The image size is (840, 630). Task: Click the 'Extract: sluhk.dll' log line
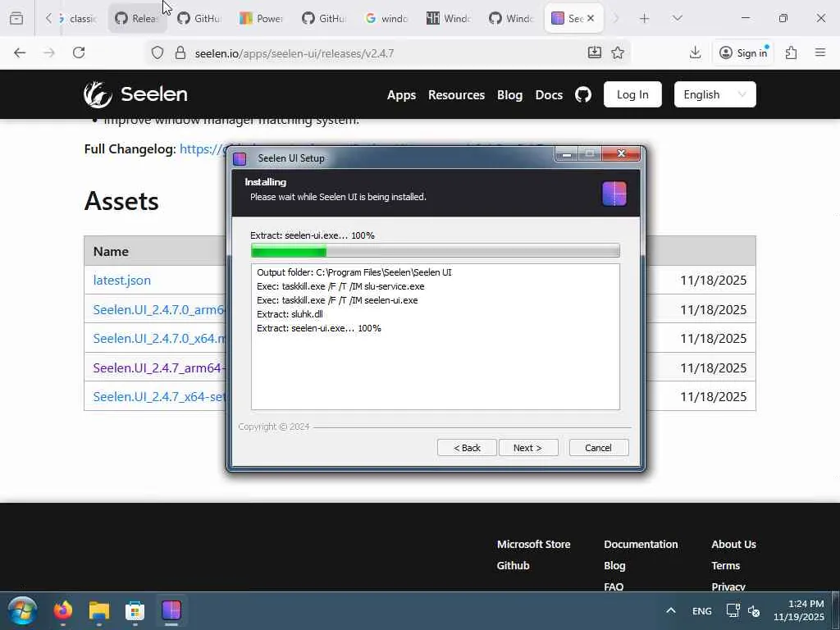(290, 314)
